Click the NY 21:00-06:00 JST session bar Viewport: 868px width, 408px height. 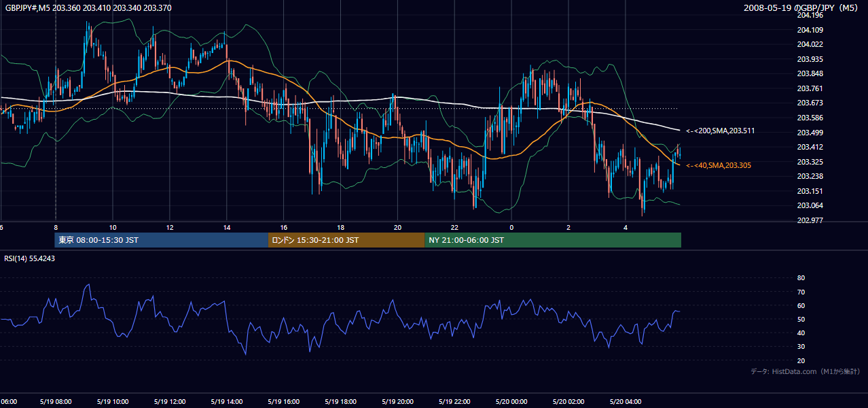553,240
